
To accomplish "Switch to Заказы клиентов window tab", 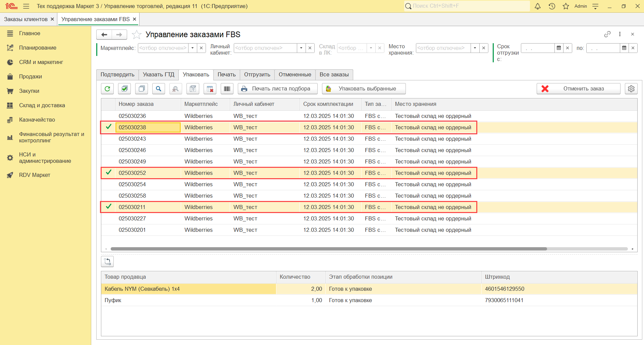I will (x=26, y=19).
